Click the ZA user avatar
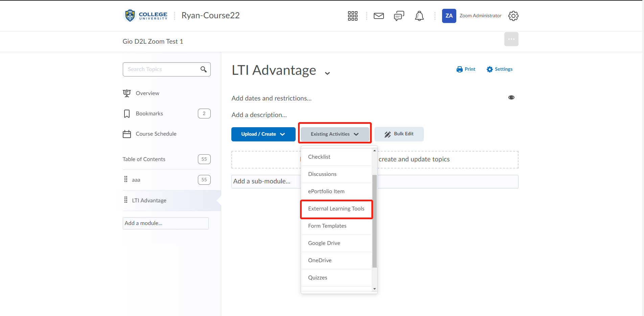The height and width of the screenshot is (316, 644). (x=449, y=16)
